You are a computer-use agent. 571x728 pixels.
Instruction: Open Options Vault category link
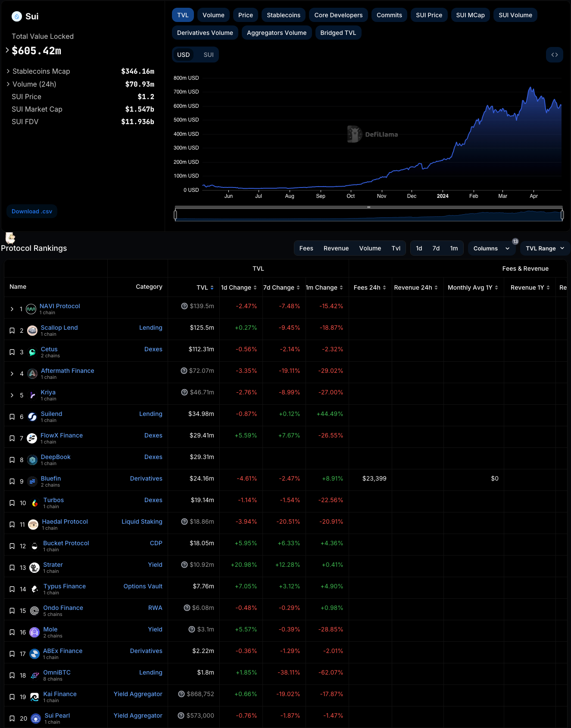point(143,586)
